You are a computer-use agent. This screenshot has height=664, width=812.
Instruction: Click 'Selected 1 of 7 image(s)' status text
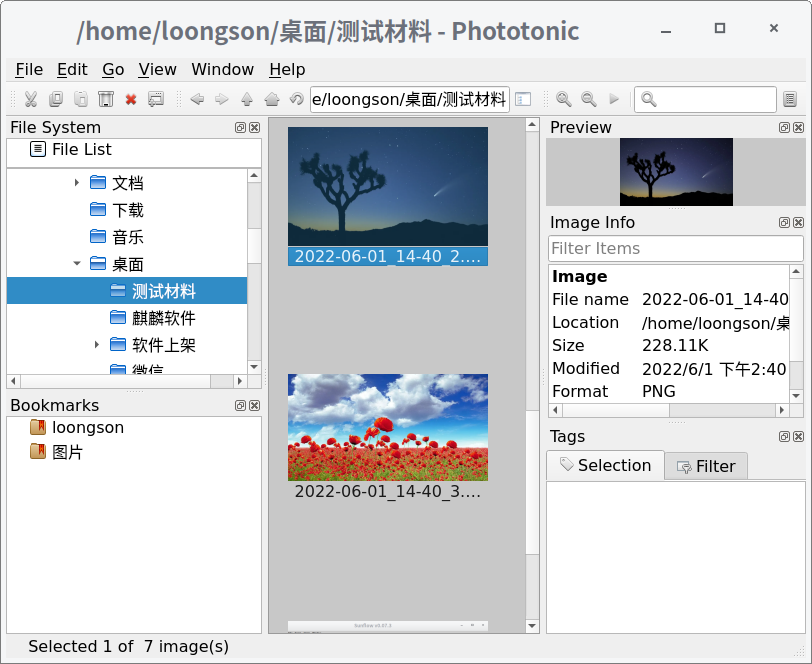point(128,646)
